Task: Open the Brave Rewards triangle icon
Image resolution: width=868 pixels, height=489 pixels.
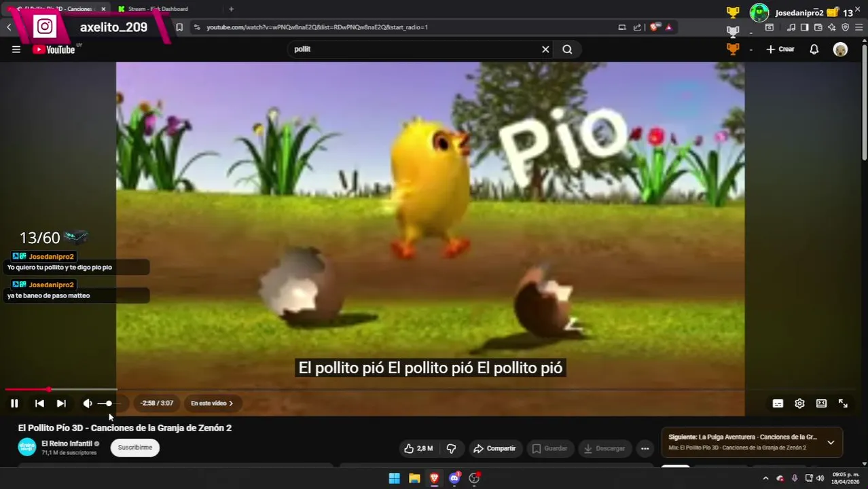Action: point(669,27)
